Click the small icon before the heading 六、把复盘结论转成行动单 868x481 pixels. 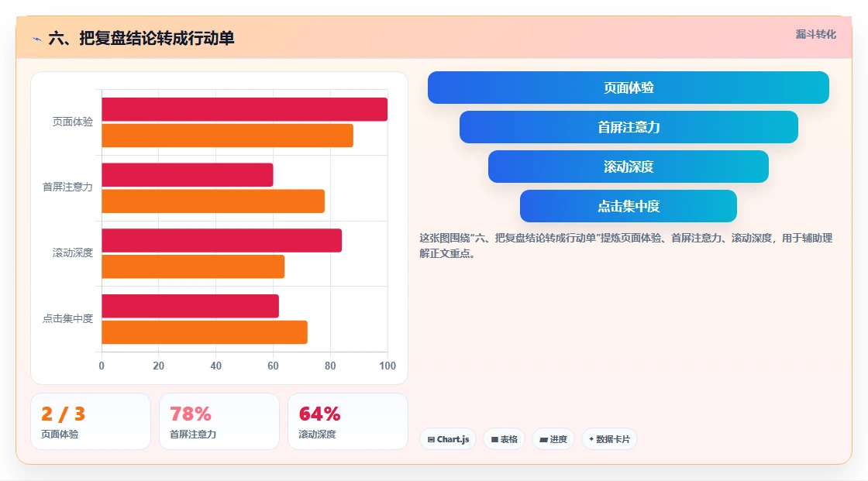click(36, 39)
